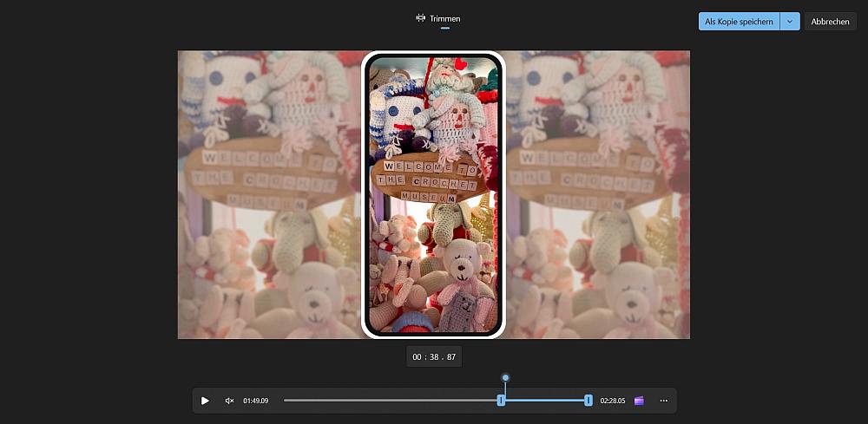Viewport: 868px width, 424px height.
Task: Play the video preview
Action: (x=205, y=401)
